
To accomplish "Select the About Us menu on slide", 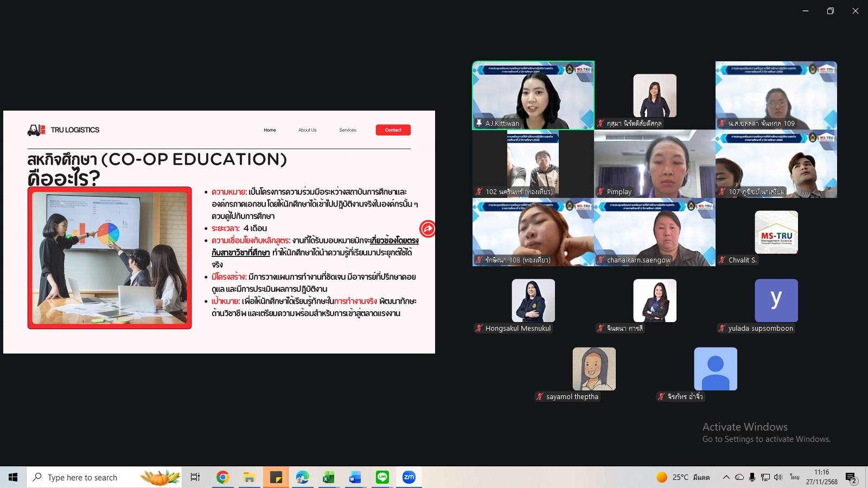I will click(307, 130).
